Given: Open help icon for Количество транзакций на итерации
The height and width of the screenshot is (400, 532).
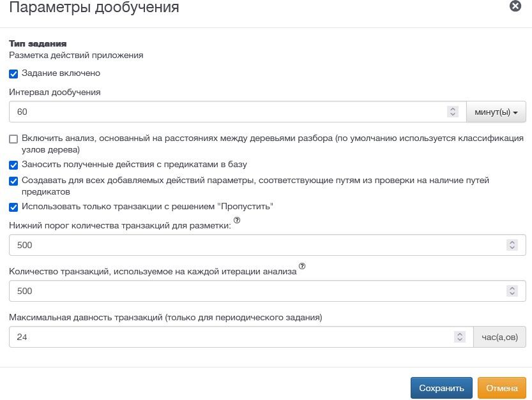Looking at the screenshot, I should point(302,266).
